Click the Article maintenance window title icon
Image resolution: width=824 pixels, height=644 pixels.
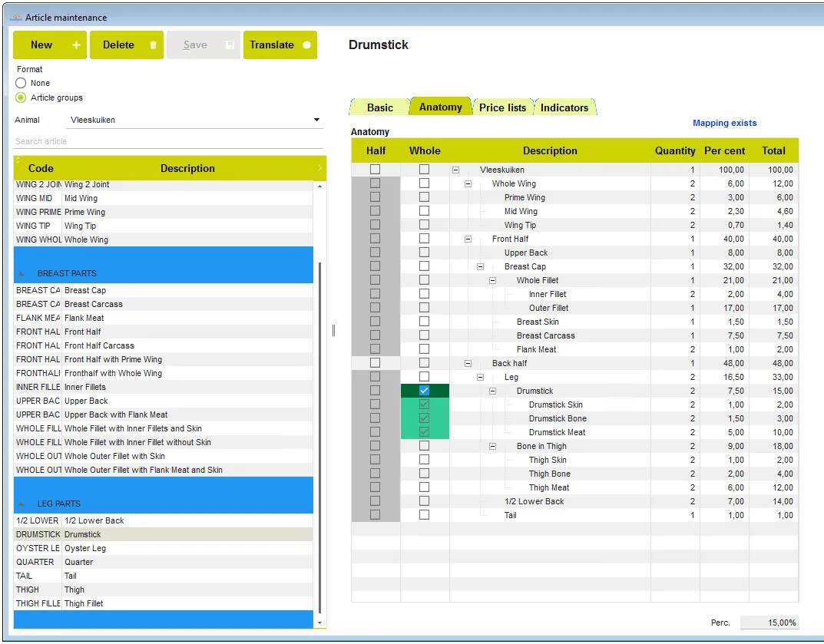pyautogui.click(x=15, y=17)
